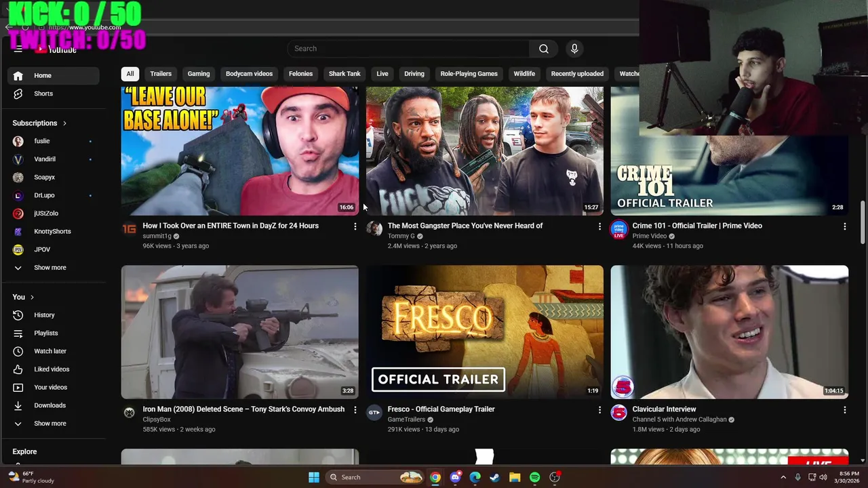The image size is (868, 488).
Task: Open the jUStiZolo subscription channel
Action: click(53, 213)
